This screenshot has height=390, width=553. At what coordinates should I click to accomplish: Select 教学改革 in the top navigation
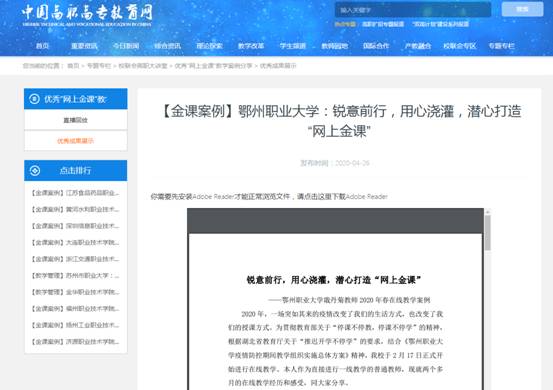[251, 46]
